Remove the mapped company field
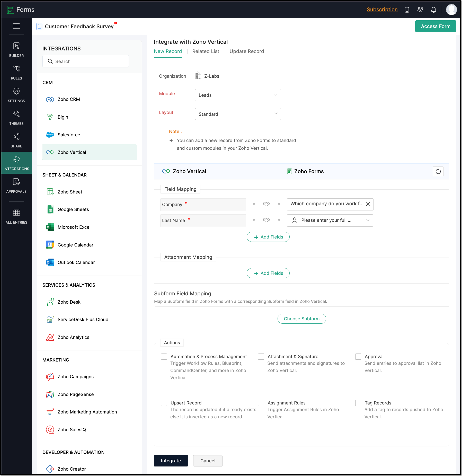The height and width of the screenshot is (476, 462). point(368,204)
